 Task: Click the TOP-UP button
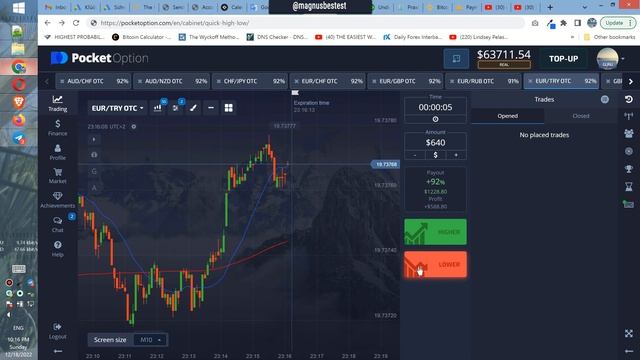coord(563,59)
